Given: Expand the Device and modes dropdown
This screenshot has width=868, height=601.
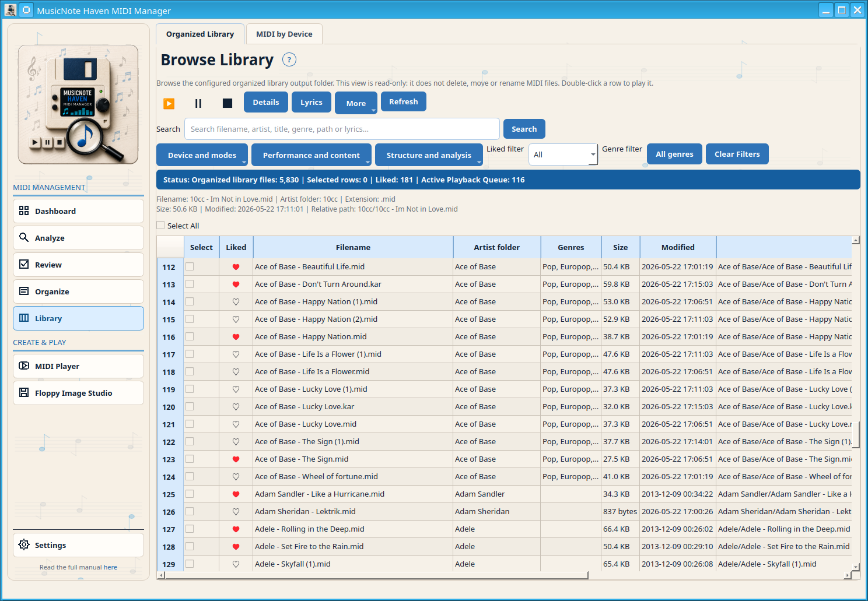Looking at the screenshot, I should pyautogui.click(x=202, y=155).
